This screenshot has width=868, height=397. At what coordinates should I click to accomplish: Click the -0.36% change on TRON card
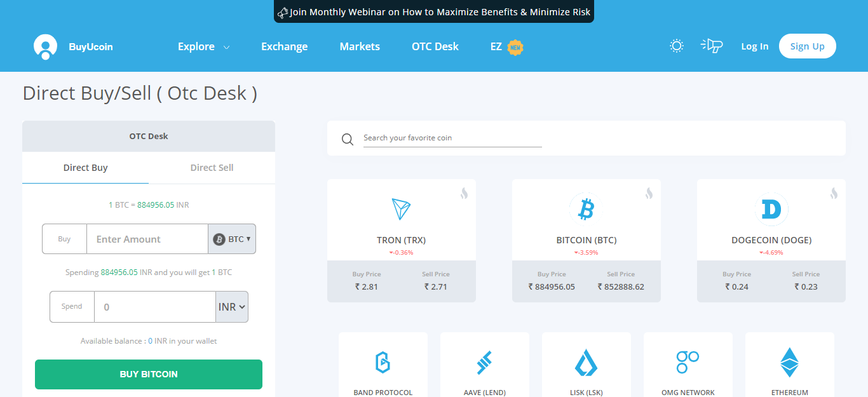click(x=401, y=252)
